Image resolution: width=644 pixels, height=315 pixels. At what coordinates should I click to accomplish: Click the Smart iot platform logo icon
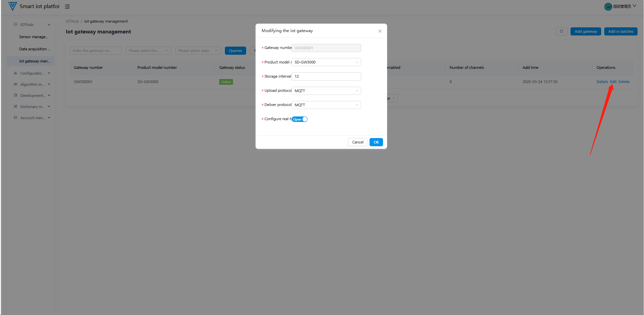point(12,6)
